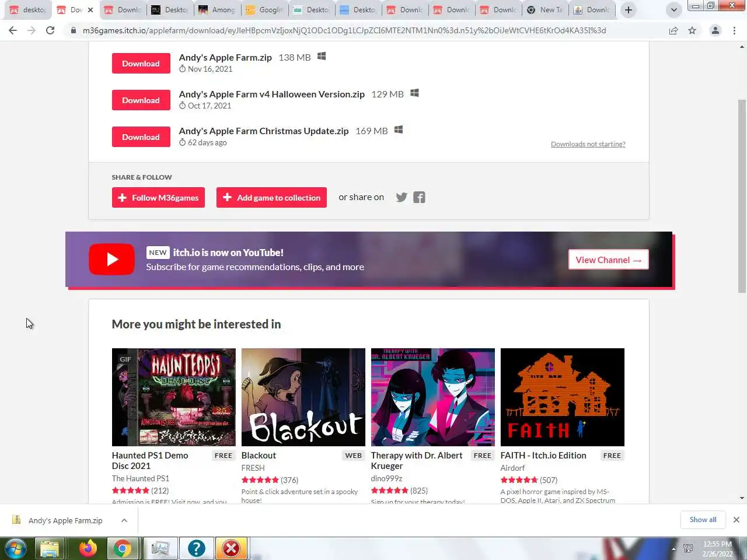
Task: Click Follow M36games button
Action: point(158,198)
